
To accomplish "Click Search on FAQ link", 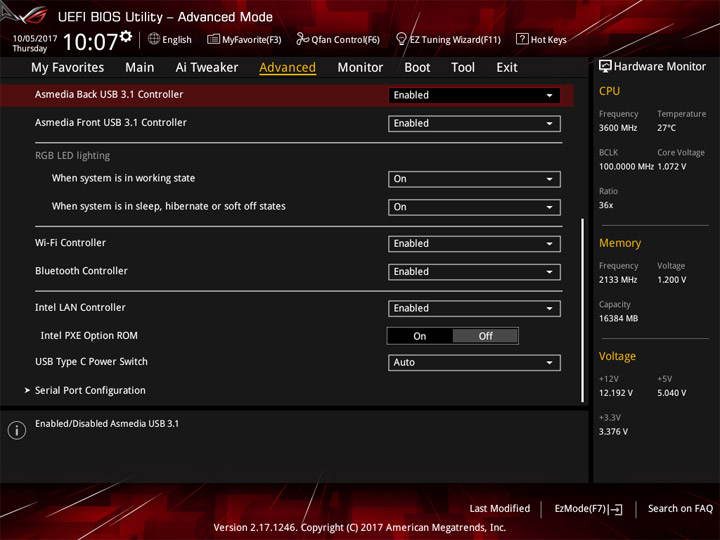I will click(680, 509).
